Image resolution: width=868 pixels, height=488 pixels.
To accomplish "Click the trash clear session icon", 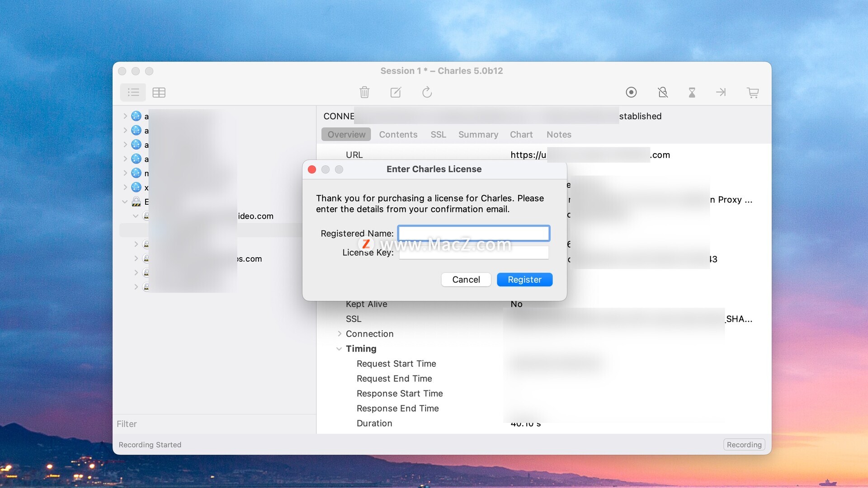I will pyautogui.click(x=364, y=93).
